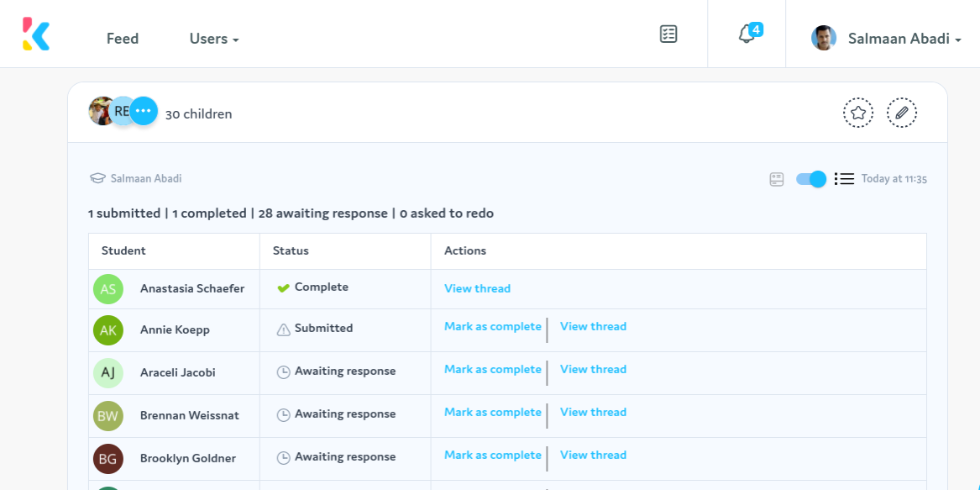The height and width of the screenshot is (490, 980).
Task: Click the name Anastasia Schaefer
Action: point(192,288)
